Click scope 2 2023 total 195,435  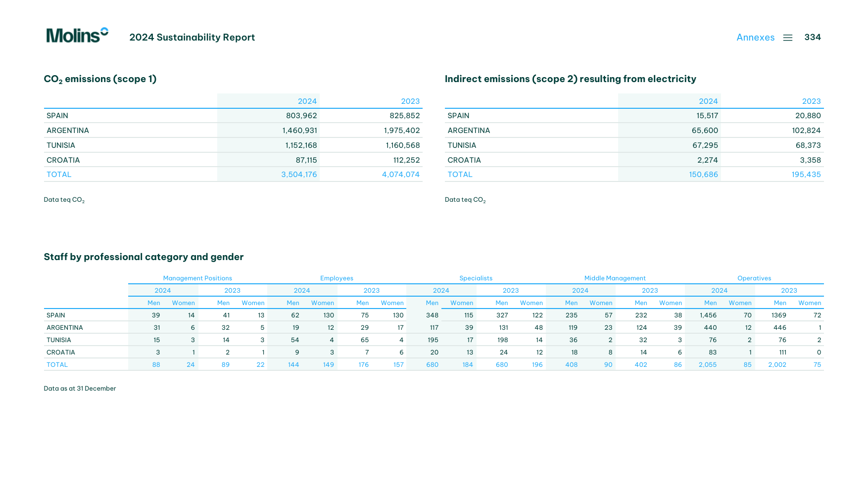point(806,175)
